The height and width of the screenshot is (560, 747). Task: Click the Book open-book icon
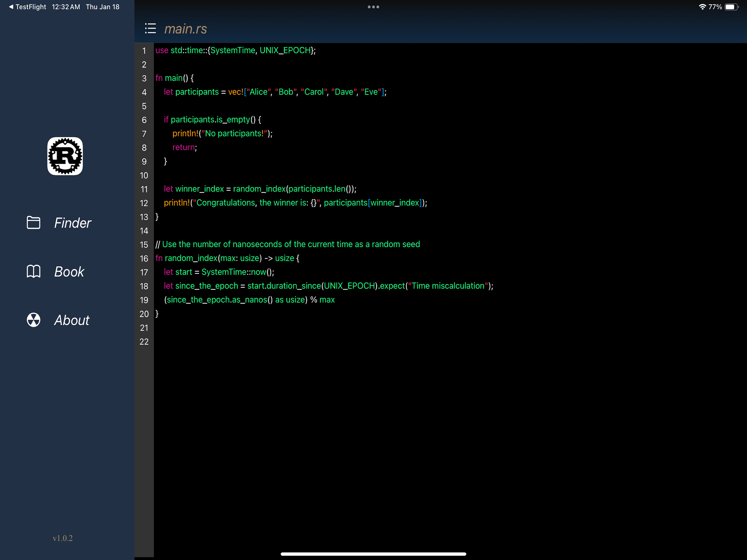click(33, 272)
